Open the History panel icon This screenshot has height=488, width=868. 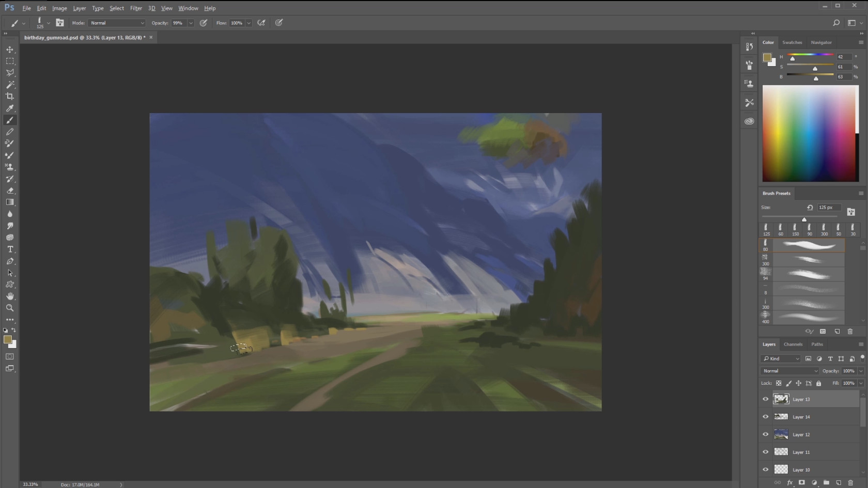749,46
